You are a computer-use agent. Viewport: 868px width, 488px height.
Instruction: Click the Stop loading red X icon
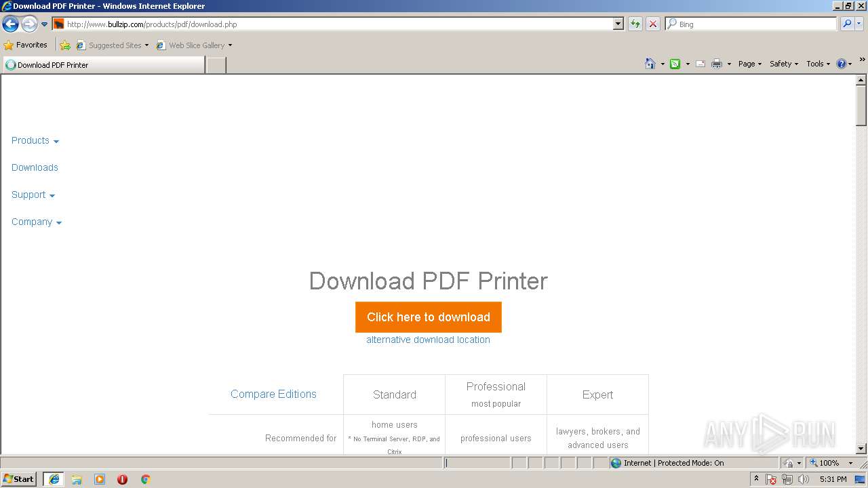click(652, 24)
